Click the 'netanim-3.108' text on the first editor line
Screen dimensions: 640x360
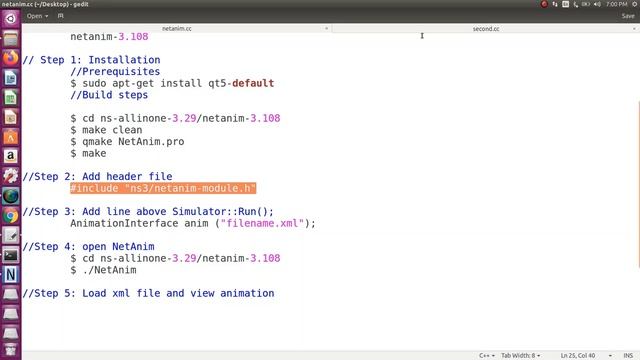coord(109,36)
